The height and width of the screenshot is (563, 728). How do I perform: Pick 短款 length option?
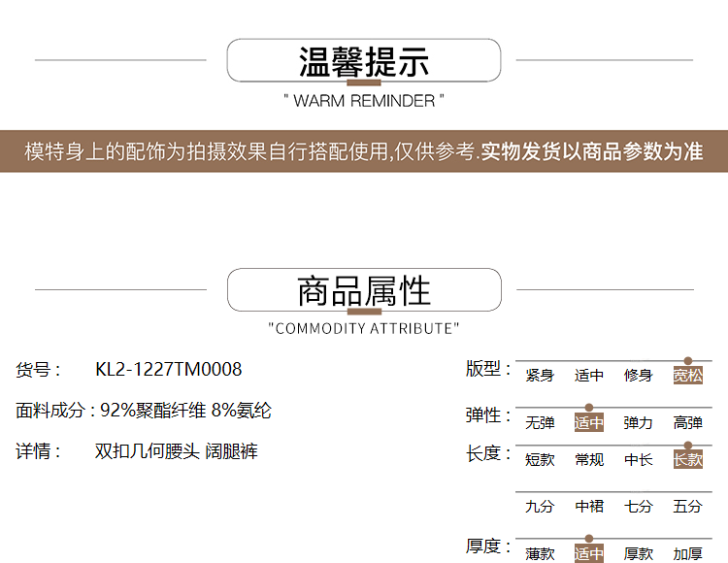[x=540, y=460]
